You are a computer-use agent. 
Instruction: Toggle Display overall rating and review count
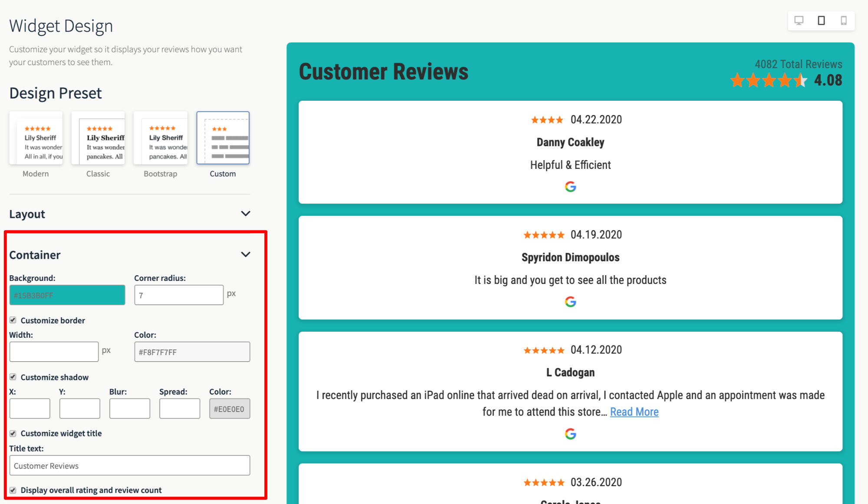pos(13,490)
